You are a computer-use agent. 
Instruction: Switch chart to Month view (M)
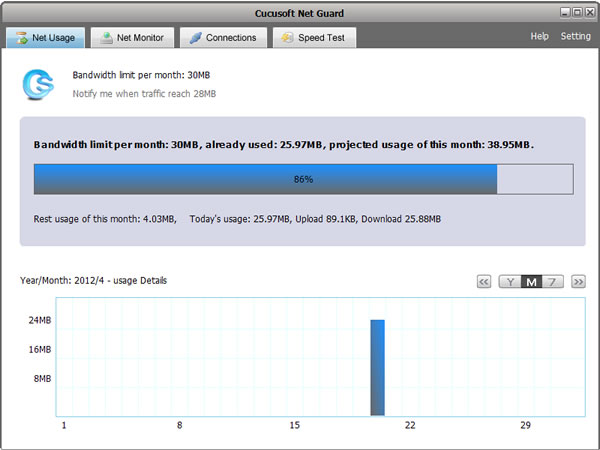click(531, 282)
